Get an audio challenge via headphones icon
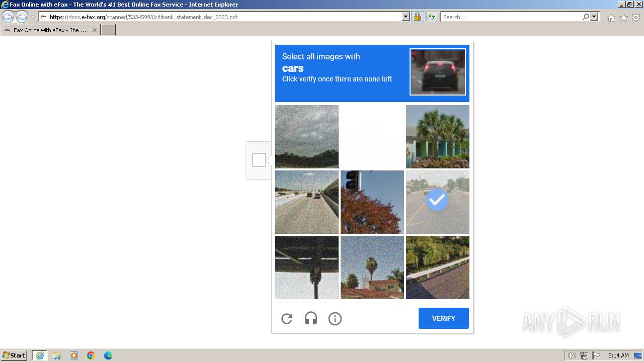644x362 pixels. point(311,318)
